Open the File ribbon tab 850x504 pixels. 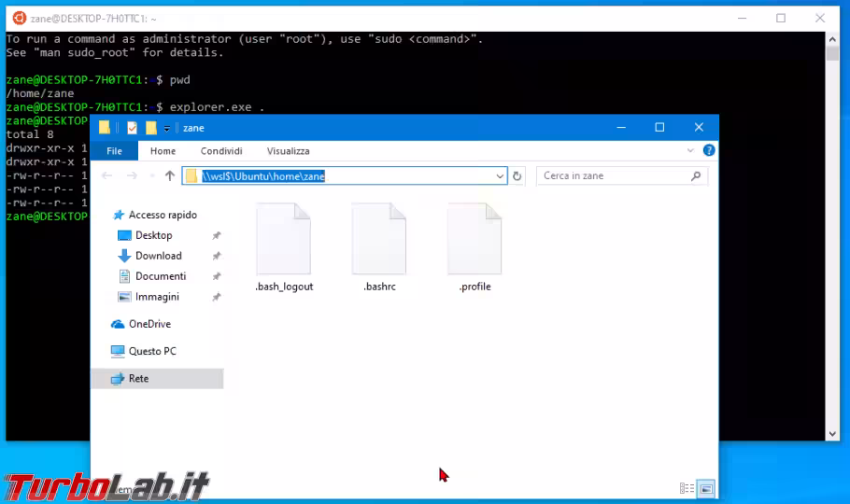coord(114,151)
